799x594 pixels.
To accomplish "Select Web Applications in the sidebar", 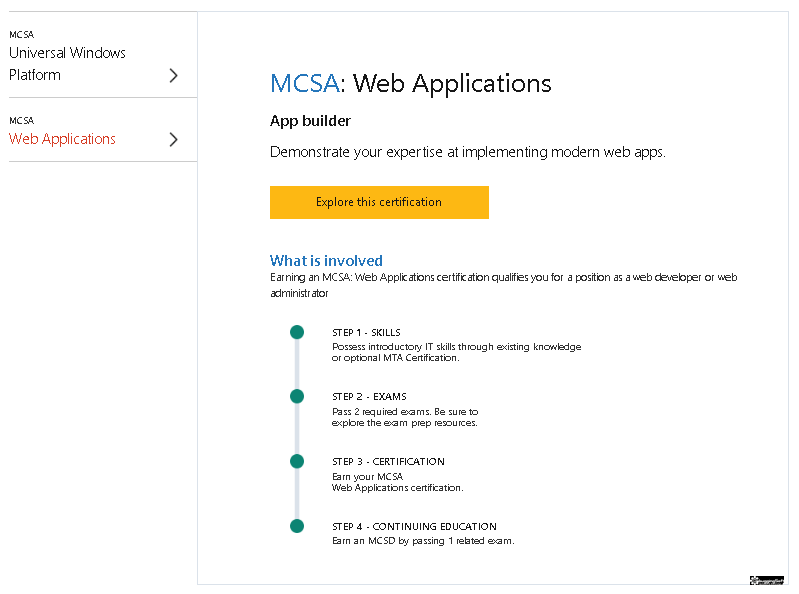I will click(62, 139).
